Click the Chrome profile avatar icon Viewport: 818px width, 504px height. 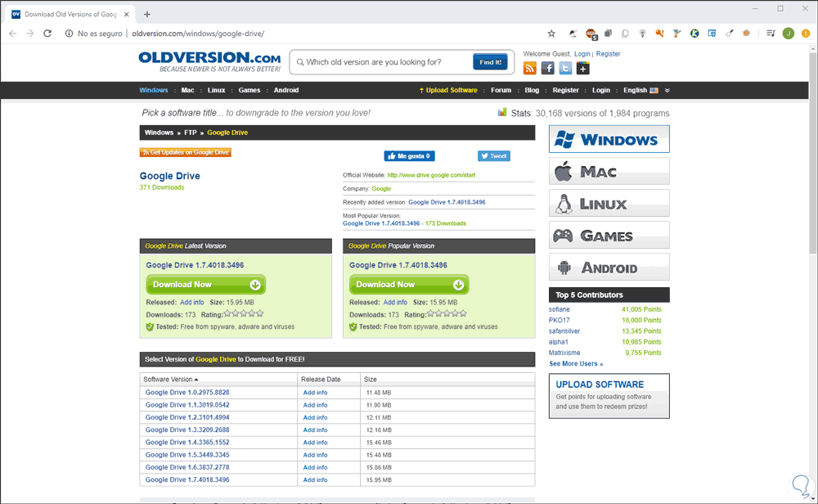pos(789,34)
